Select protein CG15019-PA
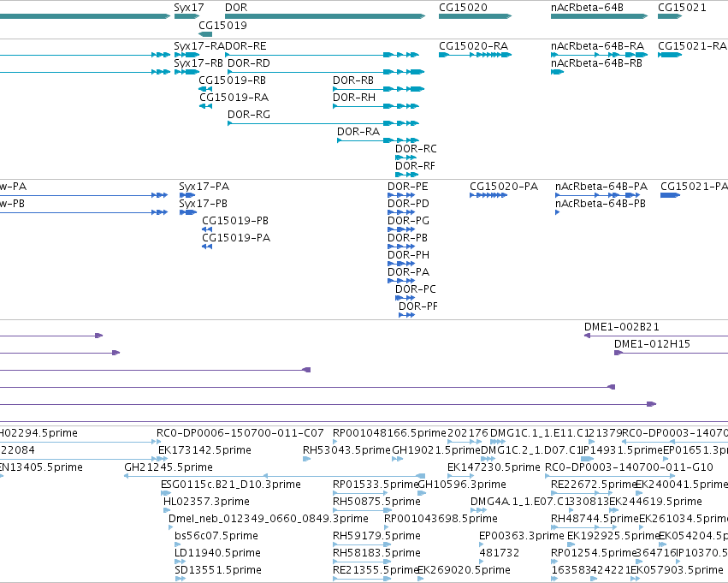This screenshot has height=583, width=728. [236, 238]
